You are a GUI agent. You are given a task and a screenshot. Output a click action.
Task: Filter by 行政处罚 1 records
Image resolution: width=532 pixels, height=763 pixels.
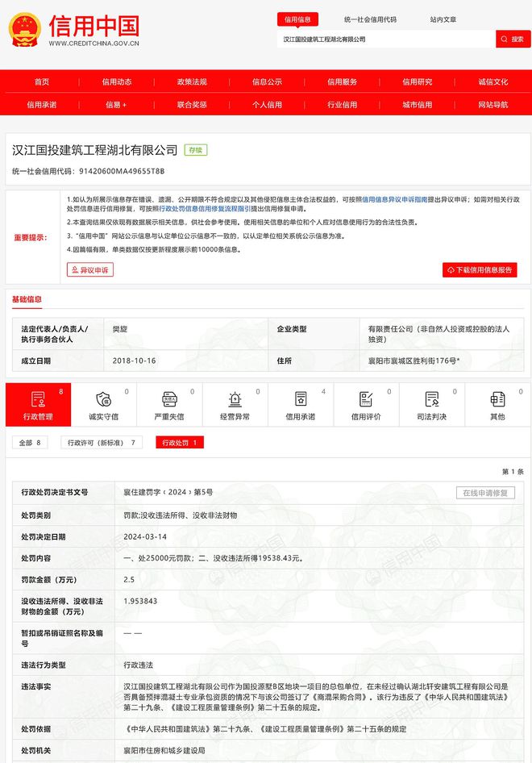180,442
